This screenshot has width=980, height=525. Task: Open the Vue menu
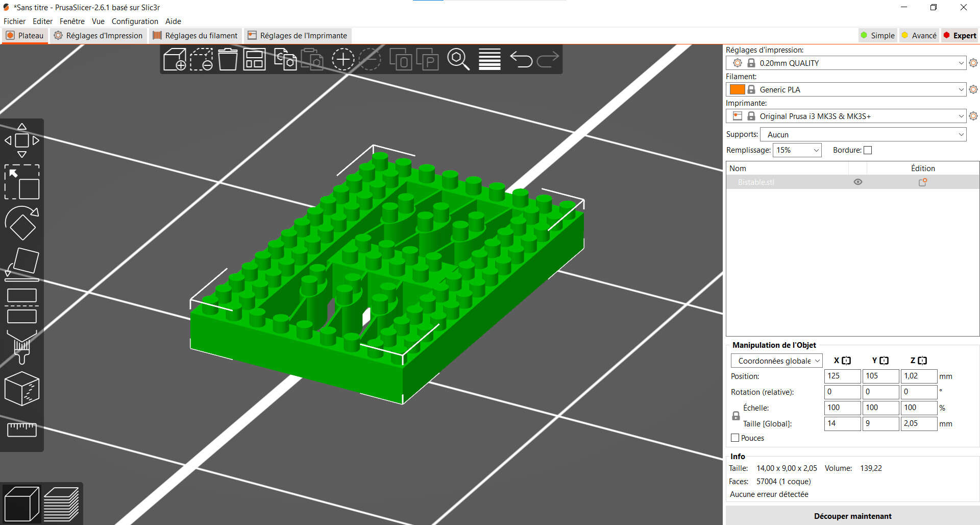click(98, 21)
